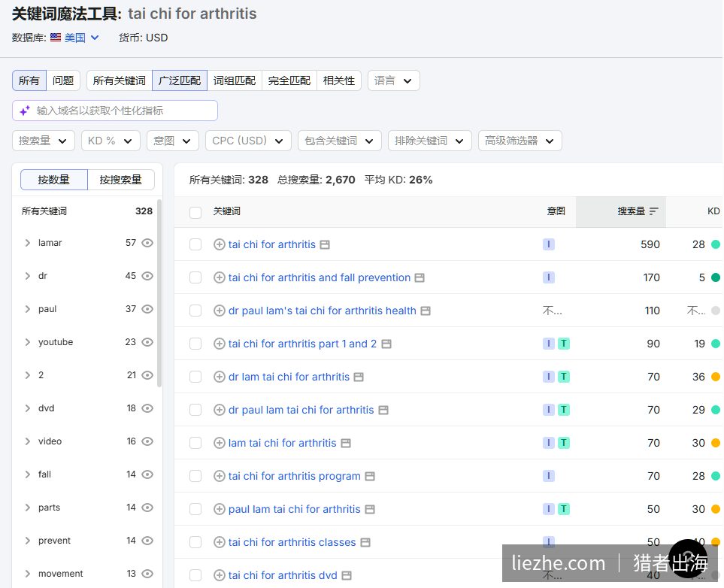Check the box for 'tai chi for arthritis and fall prevention'

(x=195, y=277)
